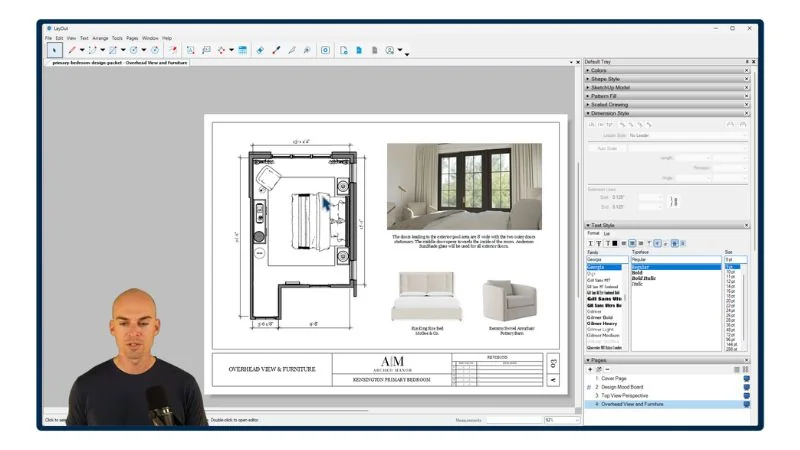800x450 pixels.
Task: Open the View menu
Action: pyautogui.click(x=71, y=38)
